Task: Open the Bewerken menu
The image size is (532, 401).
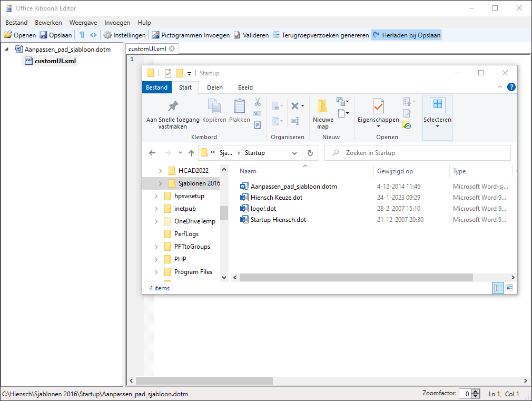Action: coord(48,23)
